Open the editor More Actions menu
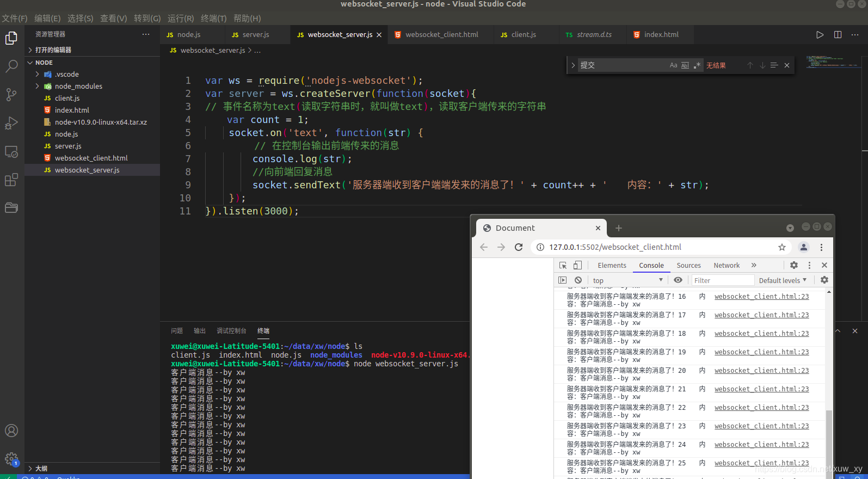 click(x=855, y=35)
